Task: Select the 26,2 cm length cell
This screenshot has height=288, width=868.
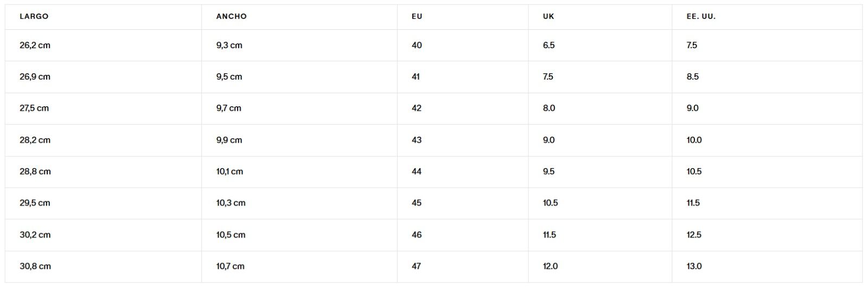Action: point(35,46)
